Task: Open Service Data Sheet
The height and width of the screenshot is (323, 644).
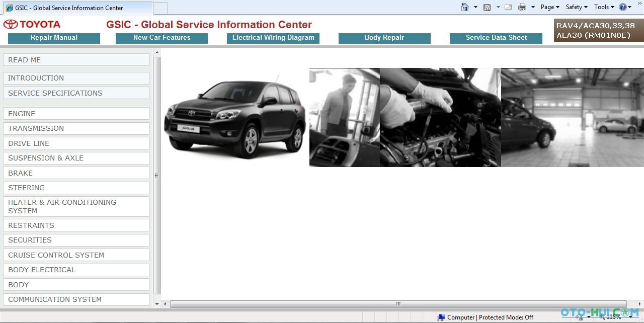Action: pos(496,38)
